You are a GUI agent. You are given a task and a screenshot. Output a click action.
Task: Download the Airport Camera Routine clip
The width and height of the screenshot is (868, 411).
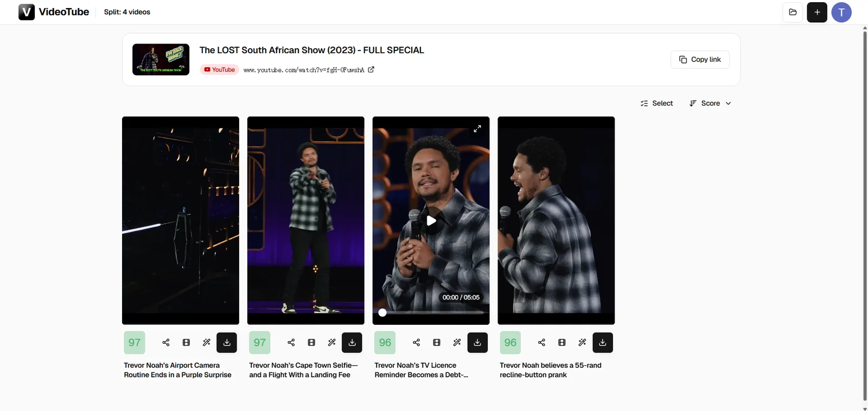click(227, 342)
